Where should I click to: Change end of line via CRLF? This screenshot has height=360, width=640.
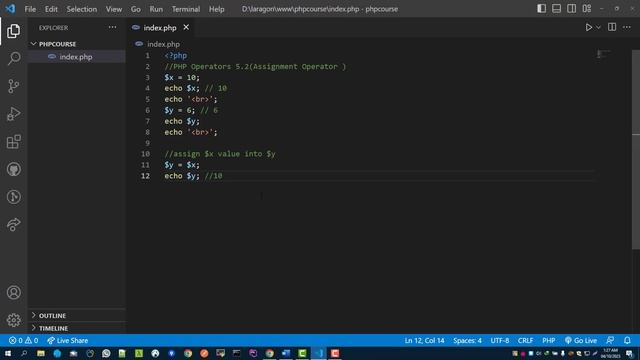[x=525, y=340]
